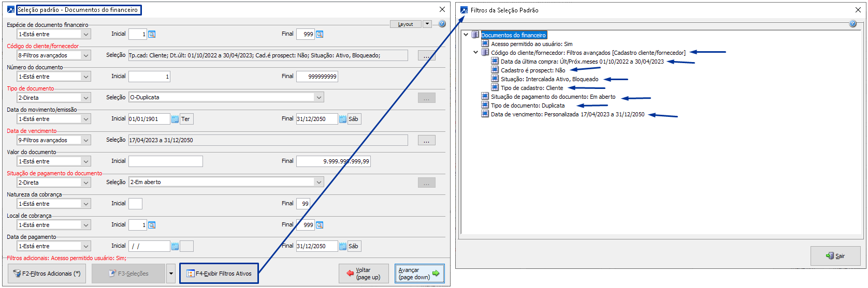
Task: Click icon beside Cadastro é prospect
Action: tap(495, 70)
